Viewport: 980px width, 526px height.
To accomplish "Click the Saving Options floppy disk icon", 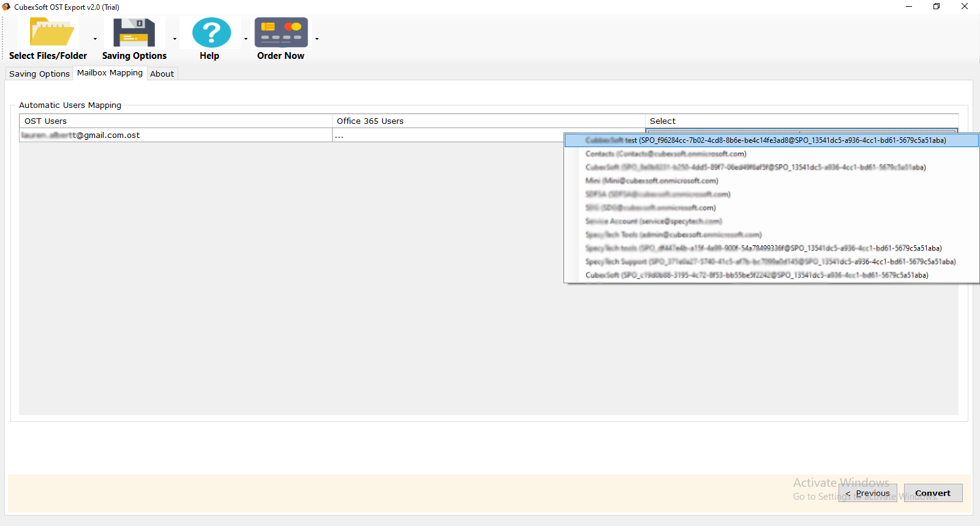I will (x=134, y=32).
